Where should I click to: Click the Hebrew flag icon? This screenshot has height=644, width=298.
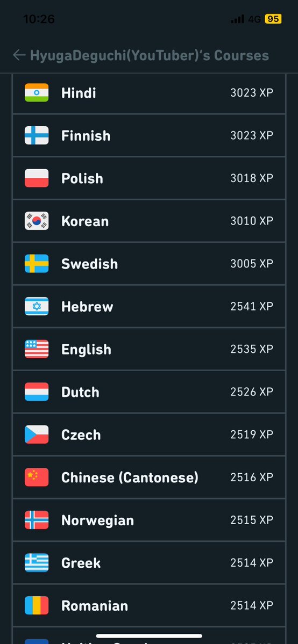[37, 306]
